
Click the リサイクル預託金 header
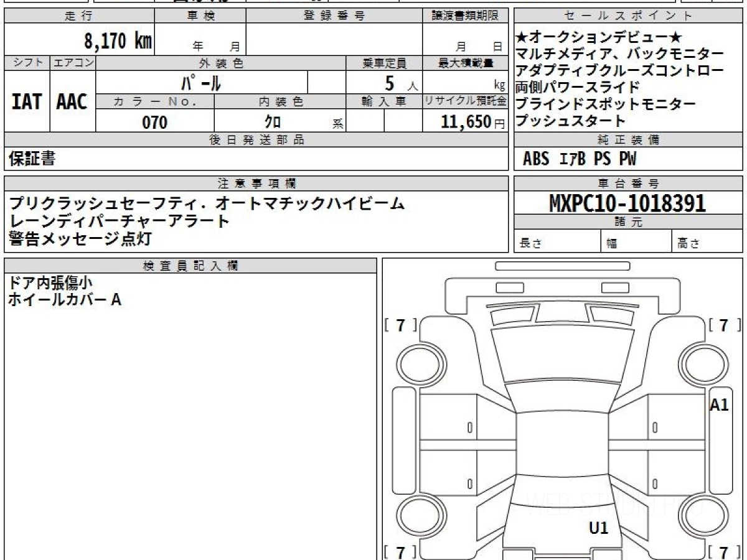point(465,101)
